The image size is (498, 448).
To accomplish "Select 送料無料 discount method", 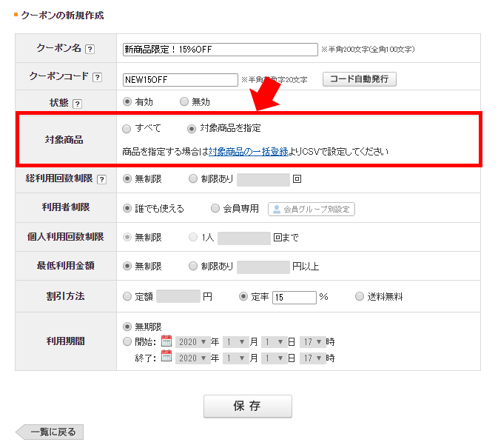I will coord(360,296).
